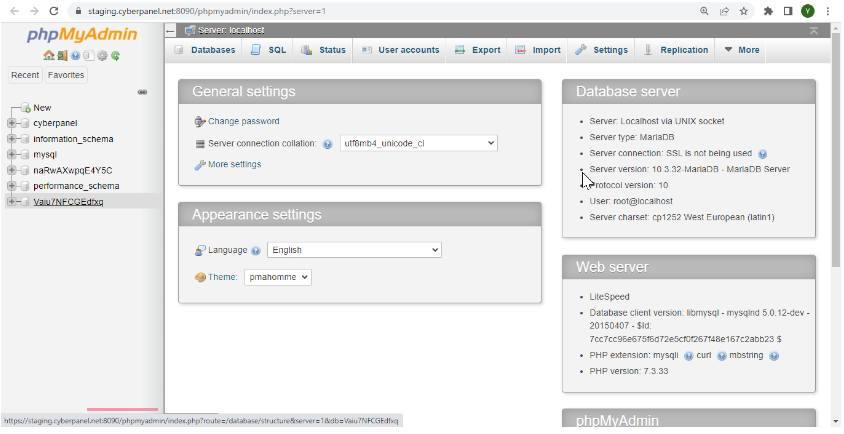The width and height of the screenshot is (844, 434).
Task: Click help icon beside SSL is not being used
Action: coord(762,154)
